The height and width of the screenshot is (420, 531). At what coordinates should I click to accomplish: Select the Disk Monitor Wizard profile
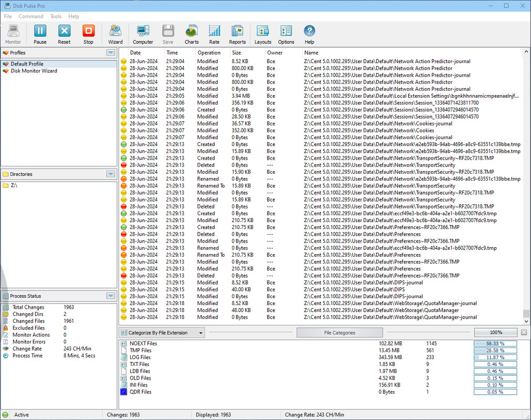pyautogui.click(x=59, y=71)
